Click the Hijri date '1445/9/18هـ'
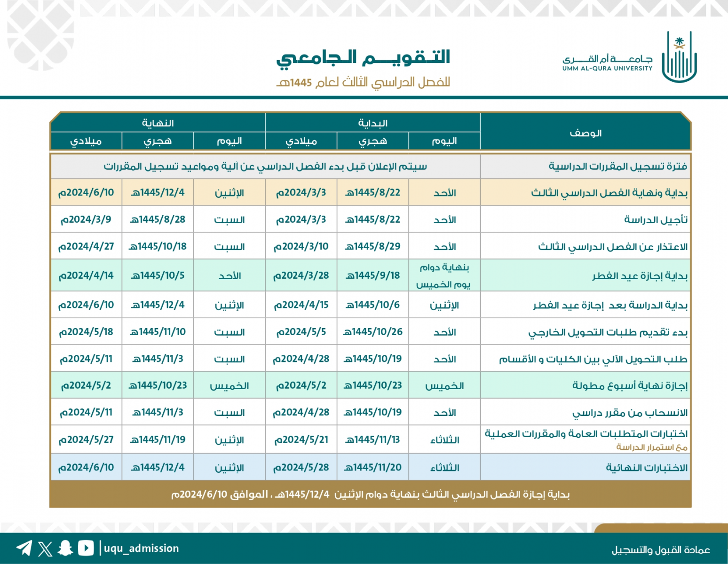Viewport: 728px width, 564px height. pyautogui.click(x=372, y=275)
